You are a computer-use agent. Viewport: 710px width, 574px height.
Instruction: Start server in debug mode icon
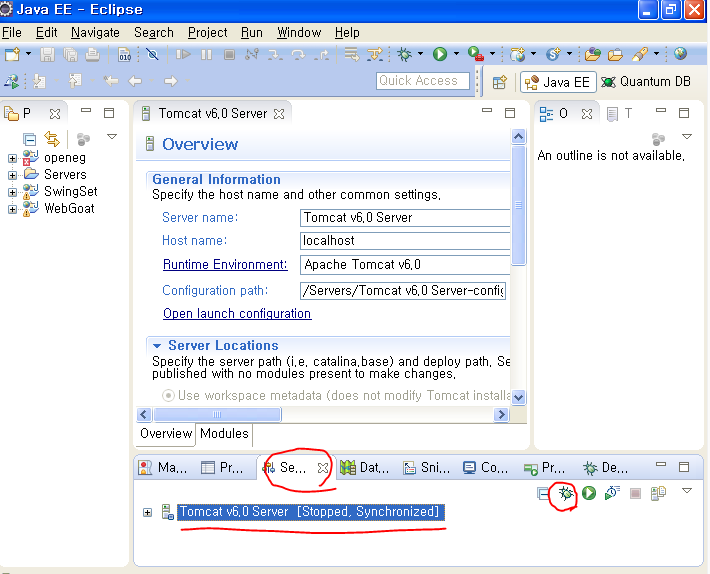[566, 493]
